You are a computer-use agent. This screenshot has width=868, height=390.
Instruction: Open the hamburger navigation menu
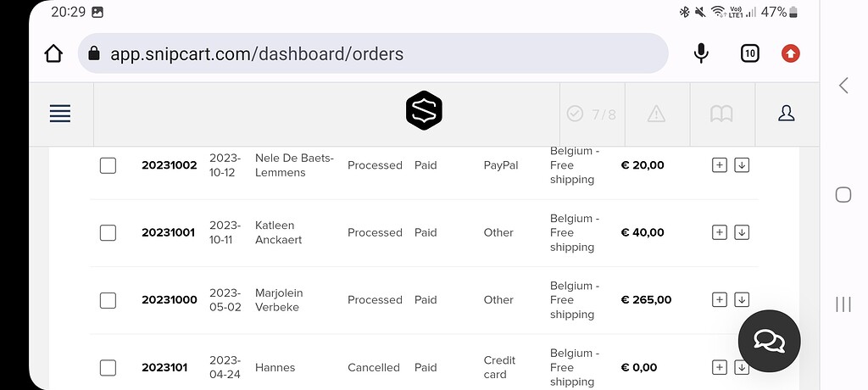[x=60, y=114]
